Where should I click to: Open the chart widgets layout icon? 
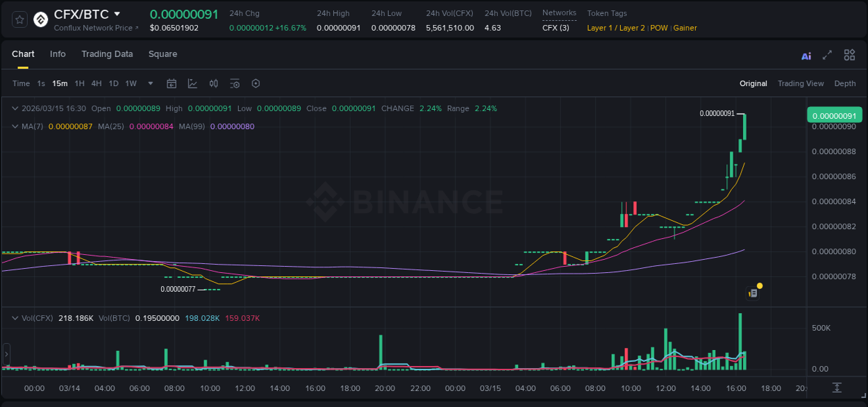849,54
